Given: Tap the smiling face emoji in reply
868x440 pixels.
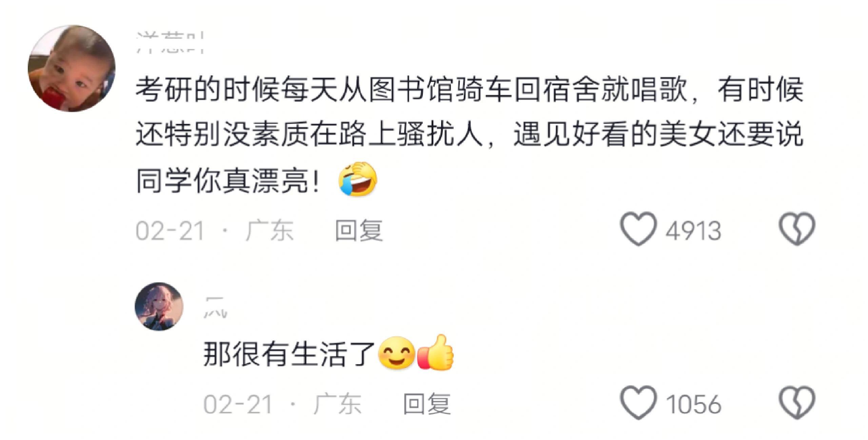Looking at the screenshot, I should (x=396, y=356).
